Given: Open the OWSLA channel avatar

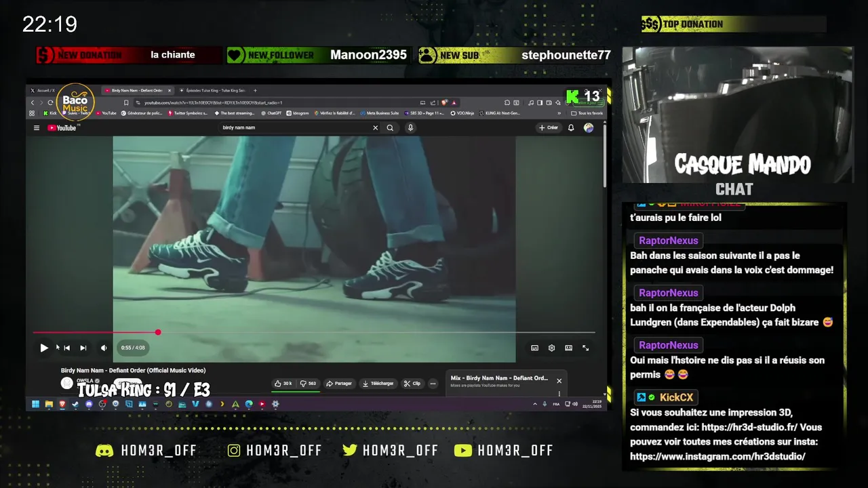Looking at the screenshot, I should tap(66, 383).
